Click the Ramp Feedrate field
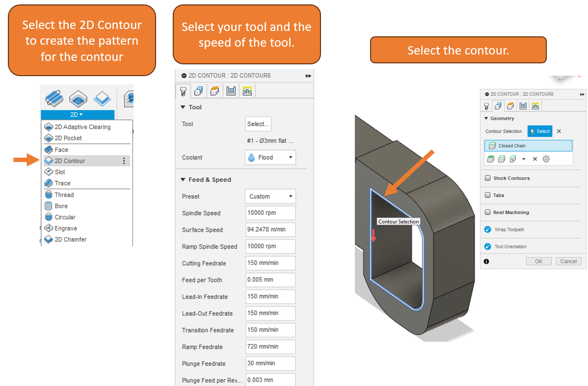 click(x=270, y=347)
